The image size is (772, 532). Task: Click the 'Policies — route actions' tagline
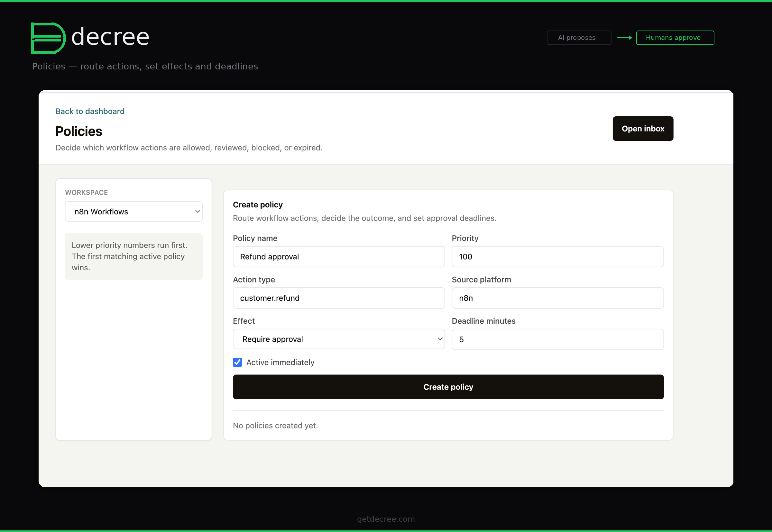tap(145, 66)
